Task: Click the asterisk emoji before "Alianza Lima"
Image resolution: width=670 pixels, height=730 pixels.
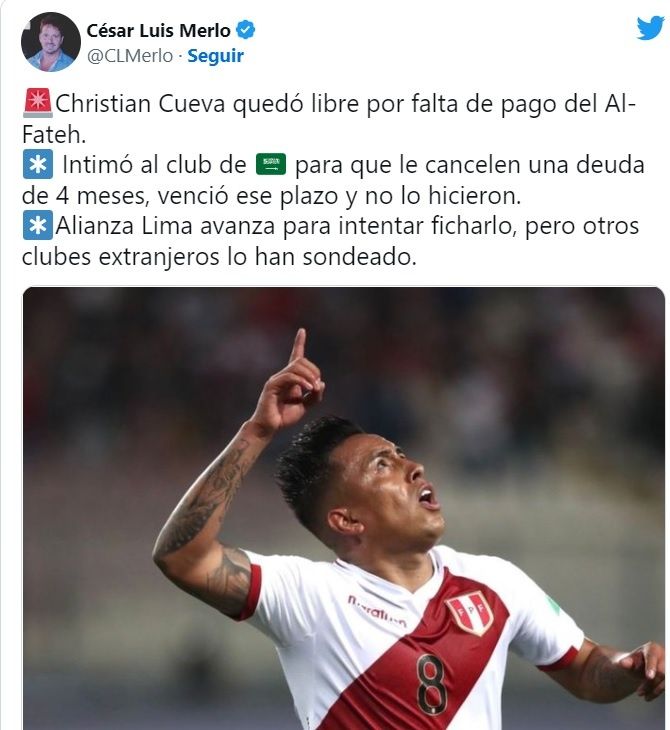Action: click(38, 226)
